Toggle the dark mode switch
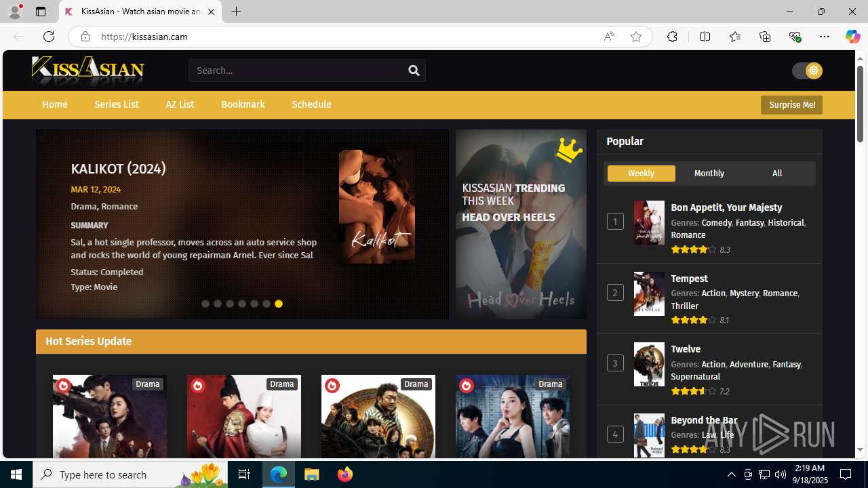 [x=807, y=70]
